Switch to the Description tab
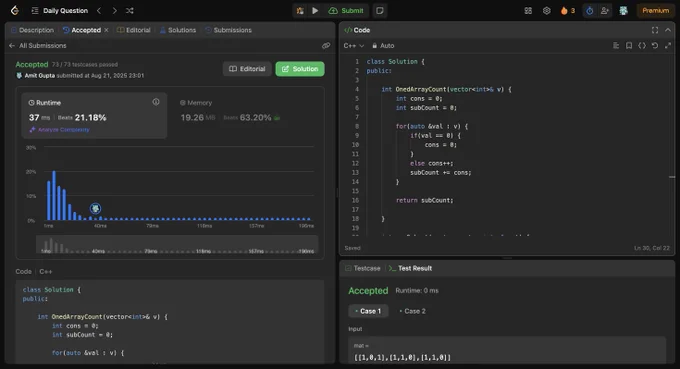Screen dimensions: 680x369 [32, 30]
